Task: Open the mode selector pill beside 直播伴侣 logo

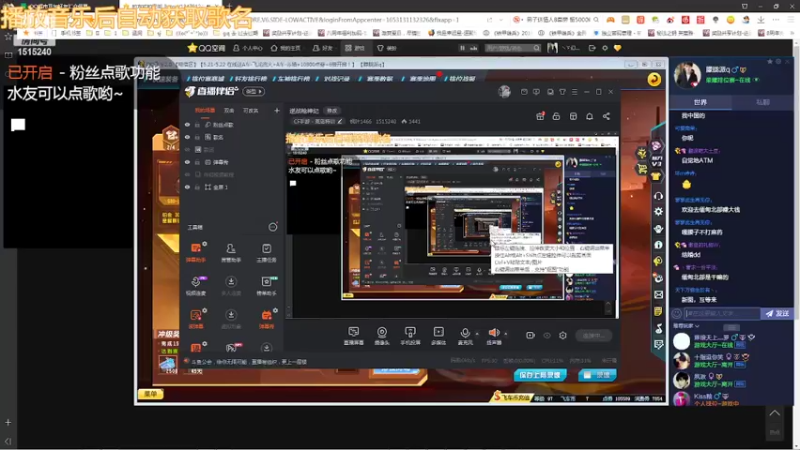Action: click(253, 92)
